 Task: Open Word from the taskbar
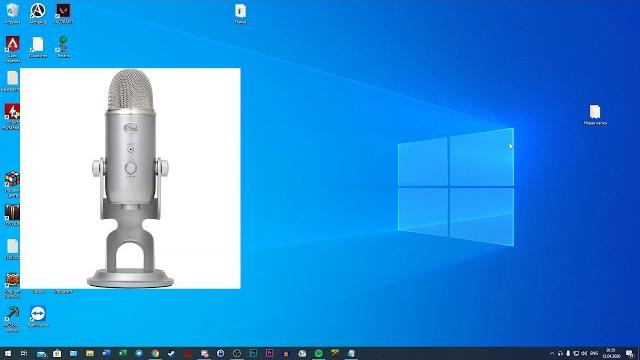(106, 353)
